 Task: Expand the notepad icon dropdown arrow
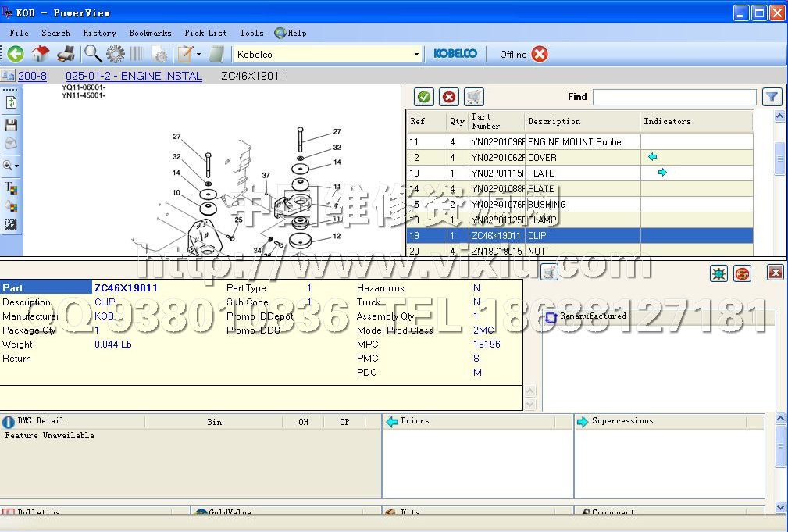coord(198,55)
